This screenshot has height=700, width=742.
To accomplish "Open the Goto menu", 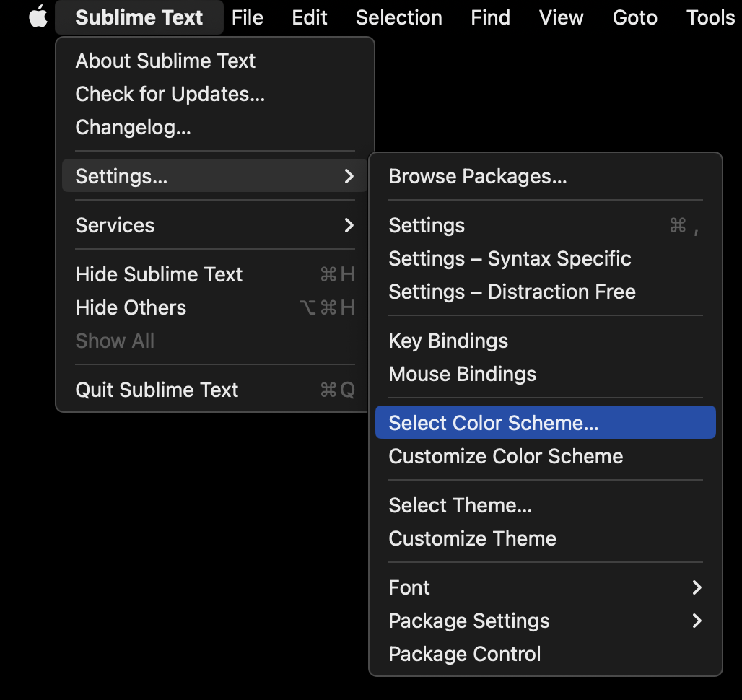I will [634, 17].
